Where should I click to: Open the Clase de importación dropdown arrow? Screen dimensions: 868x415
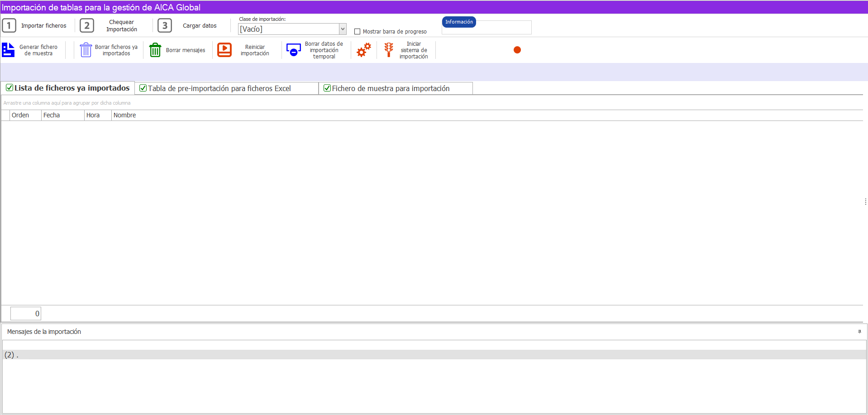[x=343, y=29]
